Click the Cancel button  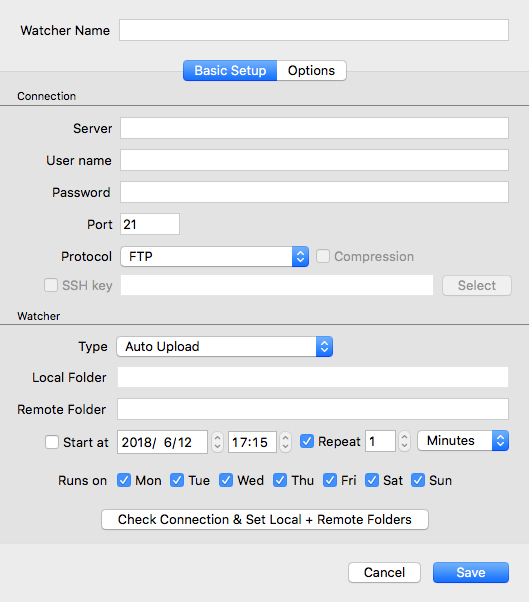[384, 572]
